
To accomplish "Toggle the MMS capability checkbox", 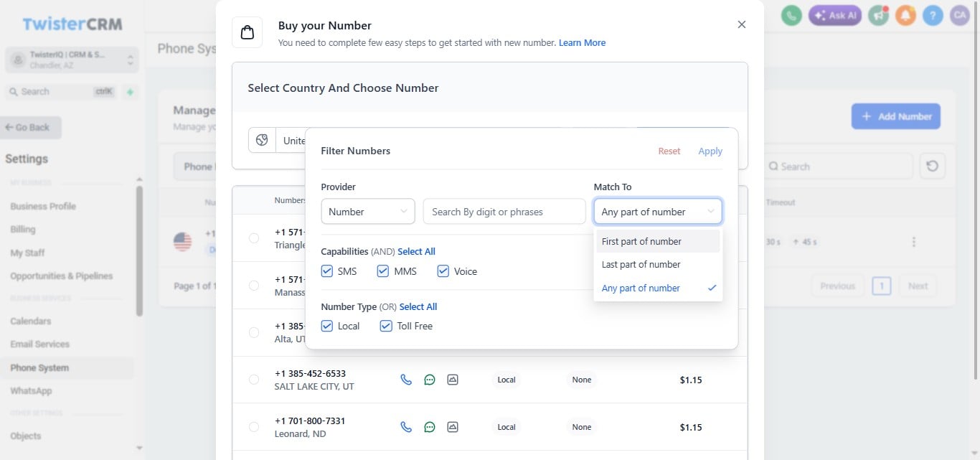I will click(384, 271).
